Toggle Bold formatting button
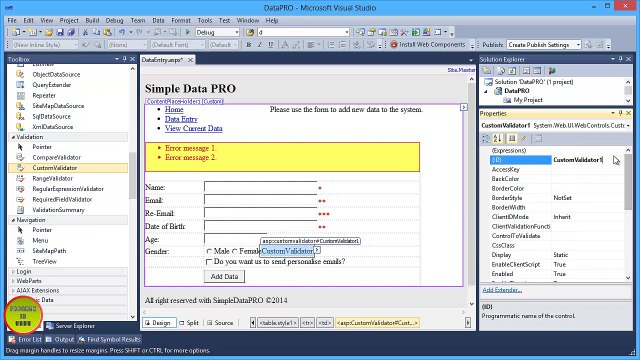Viewport: 640px width, 360px height. click(249, 45)
